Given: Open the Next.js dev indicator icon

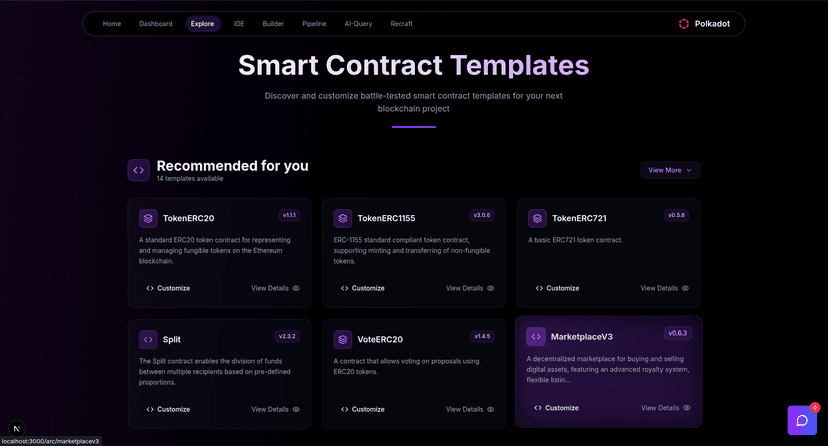Looking at the screenshot, I should click(17, 429).
